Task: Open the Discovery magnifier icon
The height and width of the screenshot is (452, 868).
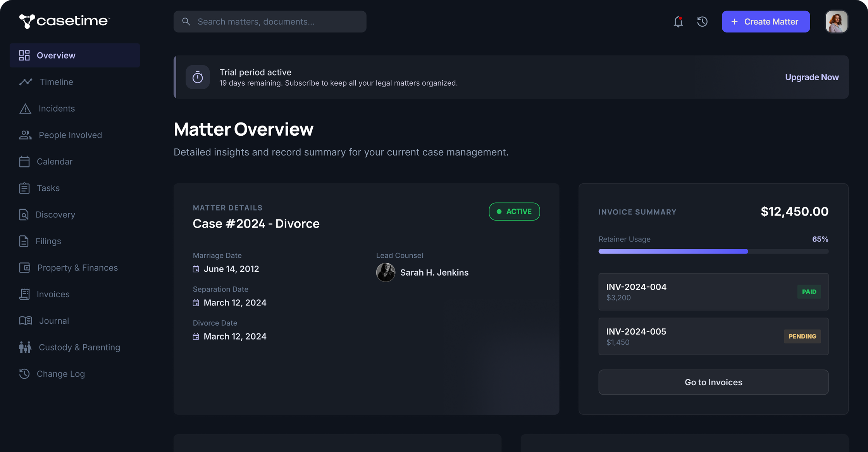Action: click(25, 214)
